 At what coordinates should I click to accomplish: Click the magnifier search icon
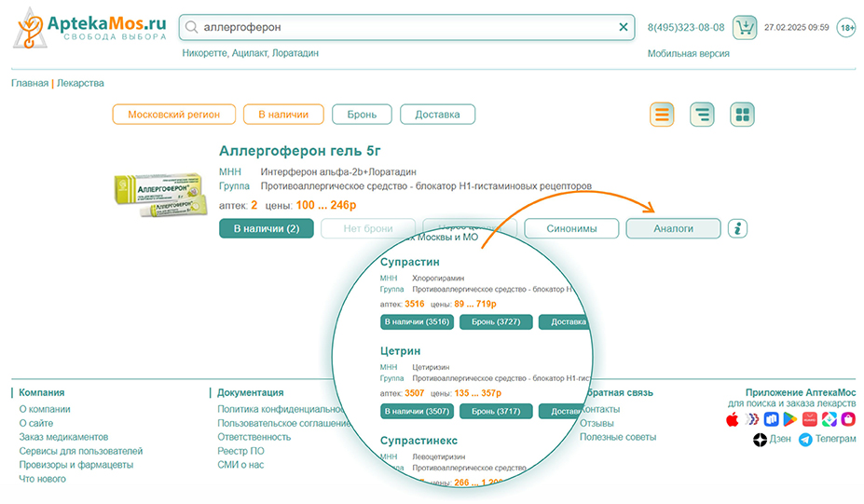coord(191,28)
